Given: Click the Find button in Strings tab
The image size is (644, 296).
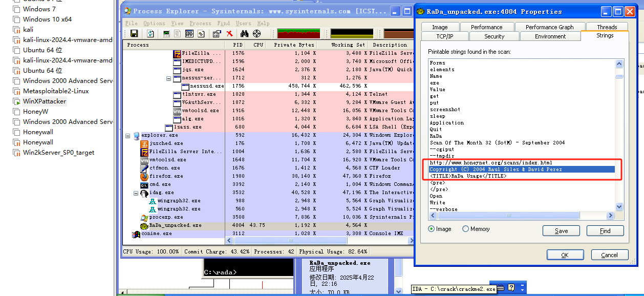Looking at the screenshot, I should point(605,230).
